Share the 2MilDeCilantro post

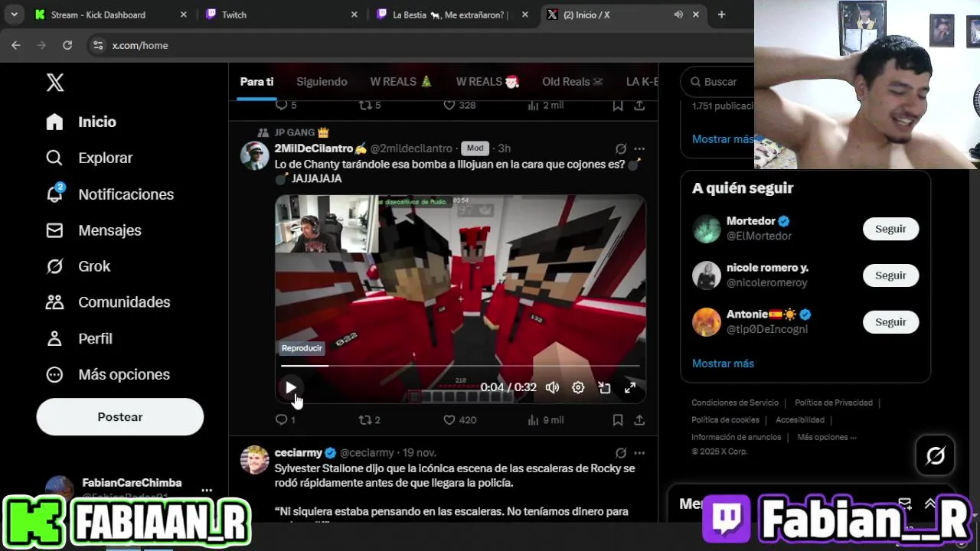639,419
